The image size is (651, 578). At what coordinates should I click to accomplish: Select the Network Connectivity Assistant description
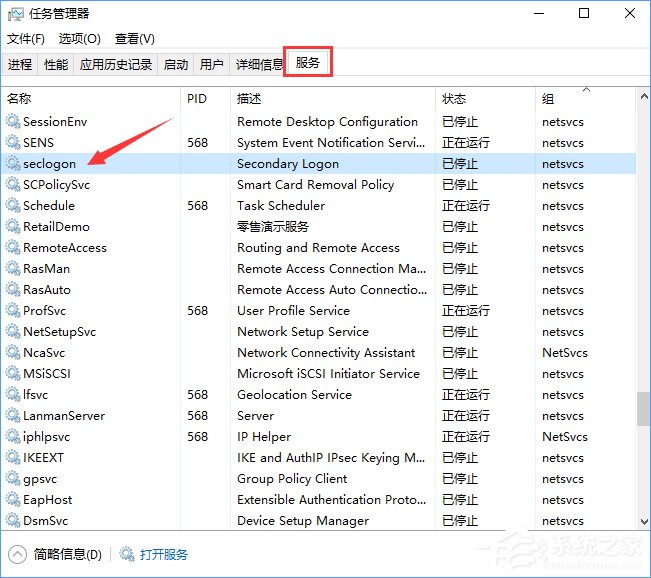click(326, 353)
